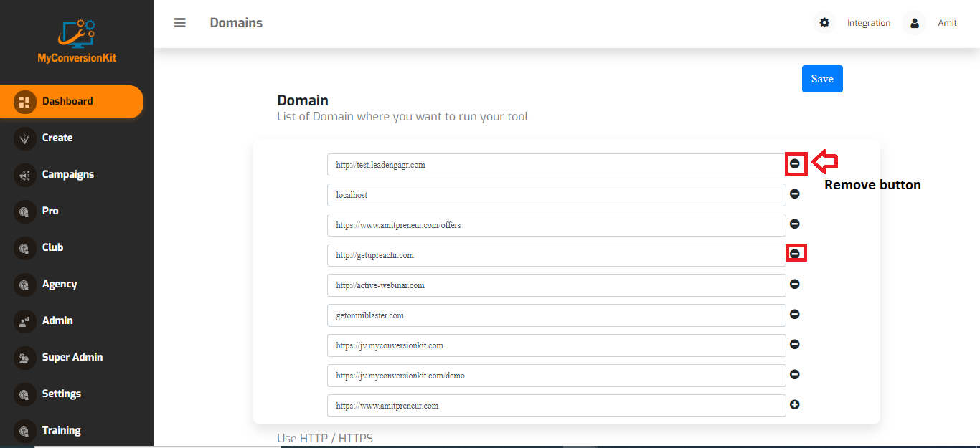
Task: Go to Super Admin section
Action: pyautogui.click(x=72, y=358)
